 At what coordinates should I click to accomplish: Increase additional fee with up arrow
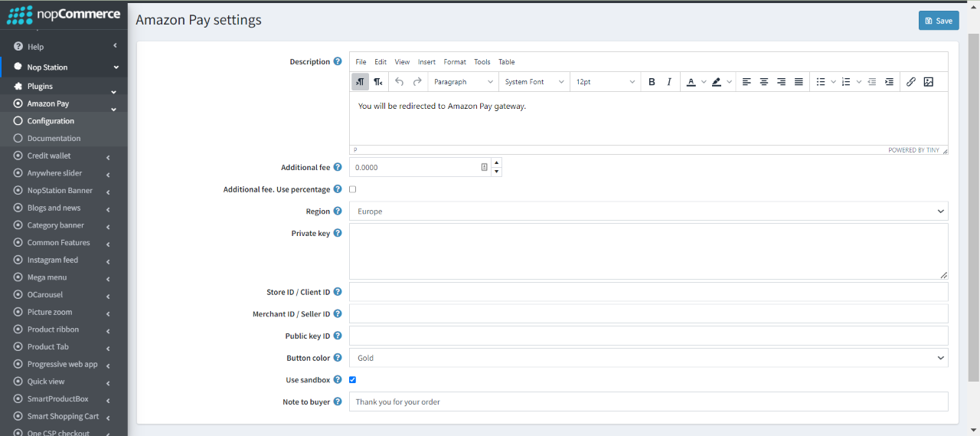(496, 162)
